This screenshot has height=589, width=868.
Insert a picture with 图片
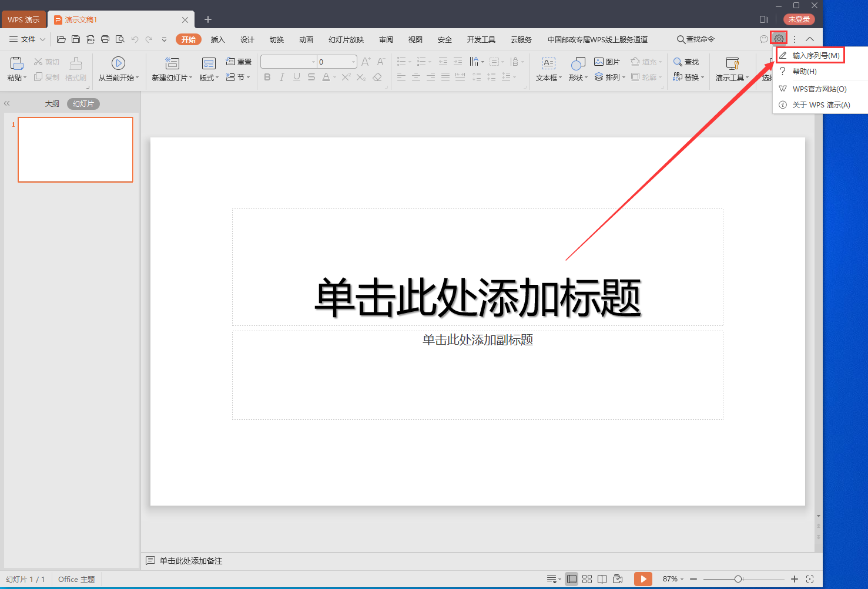pyautogui.click(x=607, y=62)
